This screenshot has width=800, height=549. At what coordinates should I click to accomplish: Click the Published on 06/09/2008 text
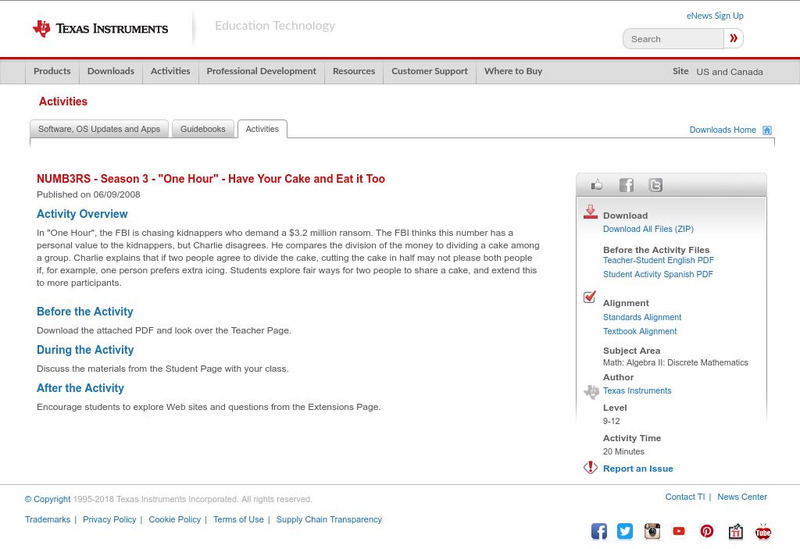88,195
